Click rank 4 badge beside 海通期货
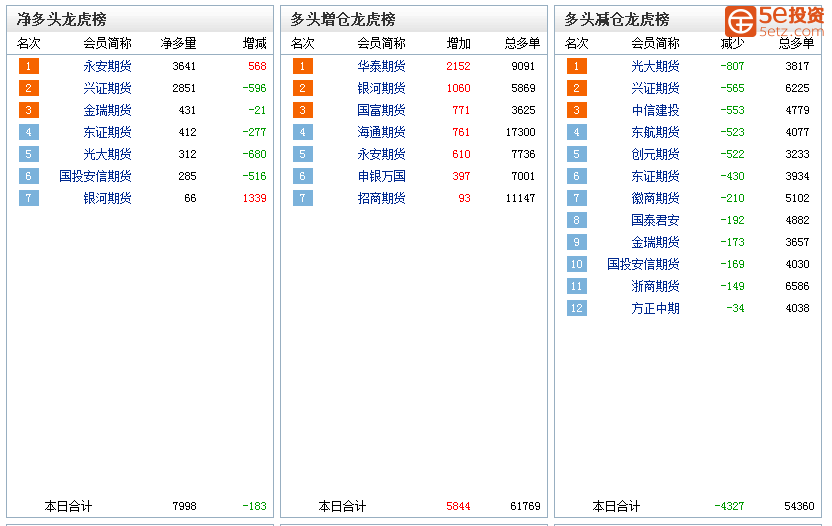The width and height of the screenshot is (832, 526). [x=302, y=132]
